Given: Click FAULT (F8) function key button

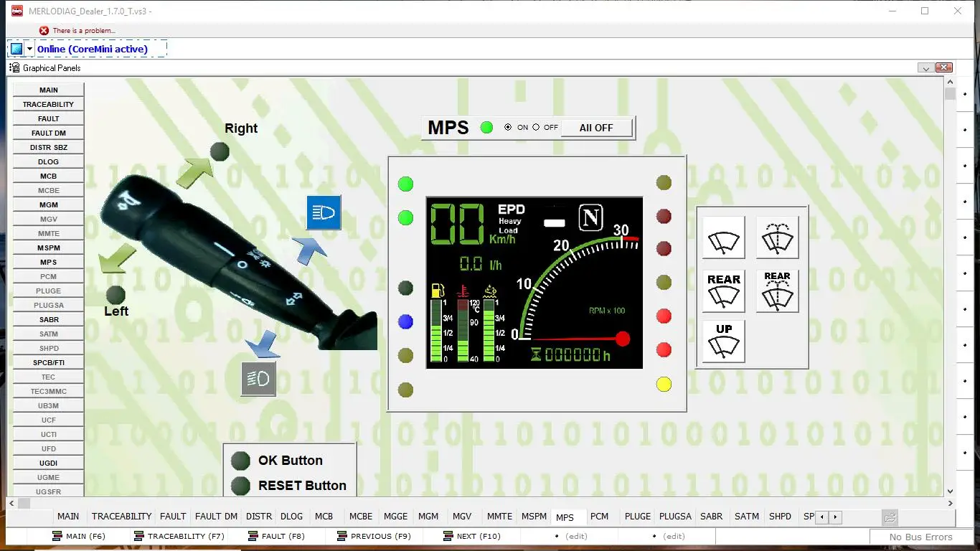Looking at the screenshot, I should (276, 536).
